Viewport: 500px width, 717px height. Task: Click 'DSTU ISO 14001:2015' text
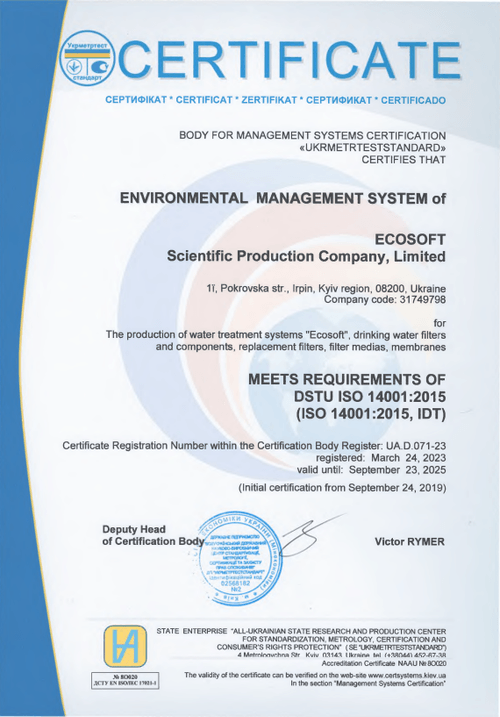click(x=370, y=396)
